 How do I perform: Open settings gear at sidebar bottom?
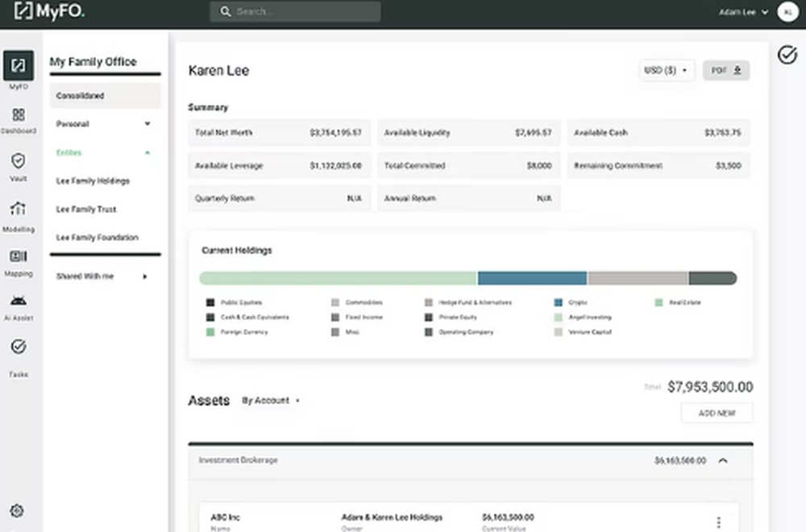coord(17,510)
